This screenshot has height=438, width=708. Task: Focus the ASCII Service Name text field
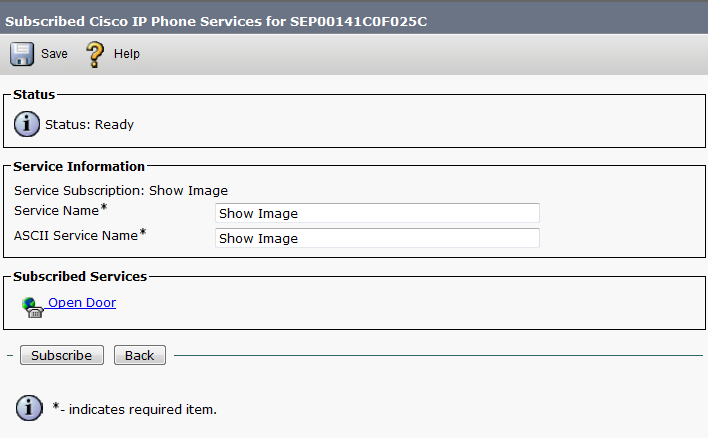[377, 238]
